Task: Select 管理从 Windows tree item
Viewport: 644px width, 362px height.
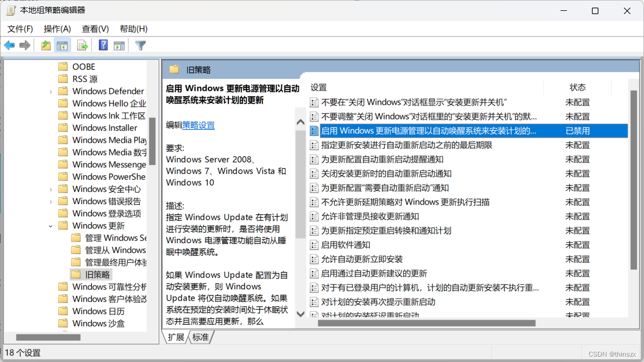Action: pos(116,250)
